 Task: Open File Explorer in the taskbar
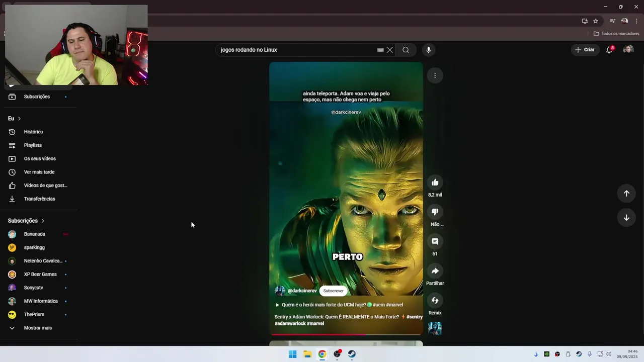click(307, 354)
